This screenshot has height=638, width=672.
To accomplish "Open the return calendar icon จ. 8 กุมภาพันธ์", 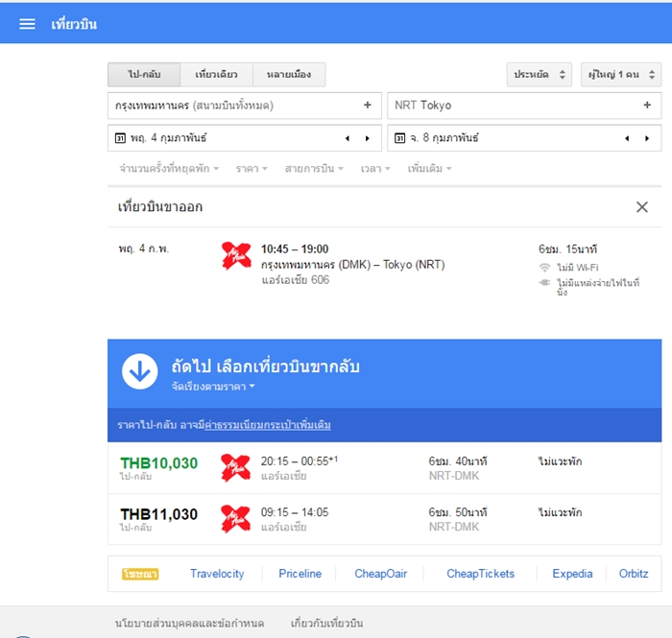I will point(399,138).
